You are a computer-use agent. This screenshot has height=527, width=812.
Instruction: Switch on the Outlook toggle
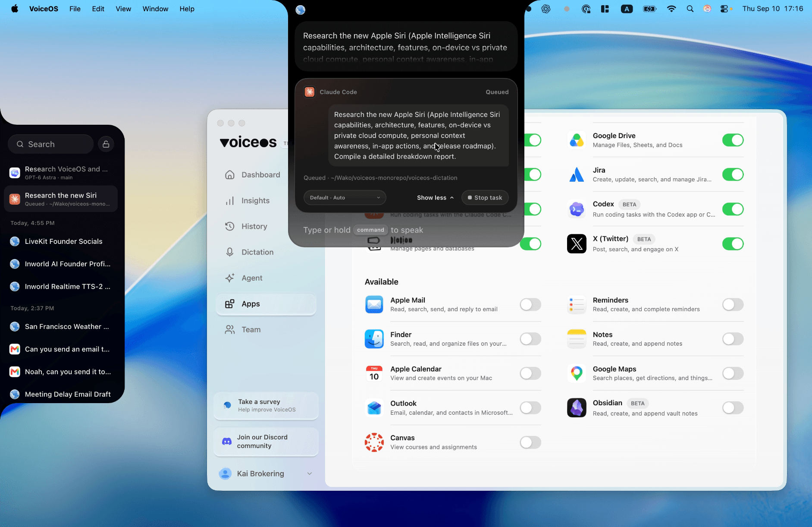pos(530,408)
